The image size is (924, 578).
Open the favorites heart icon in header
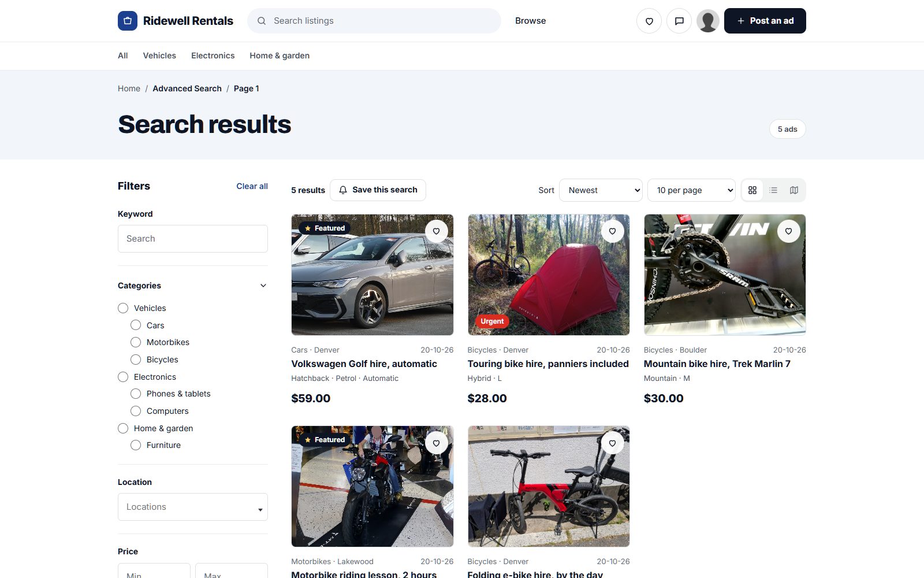click(649, 21)
